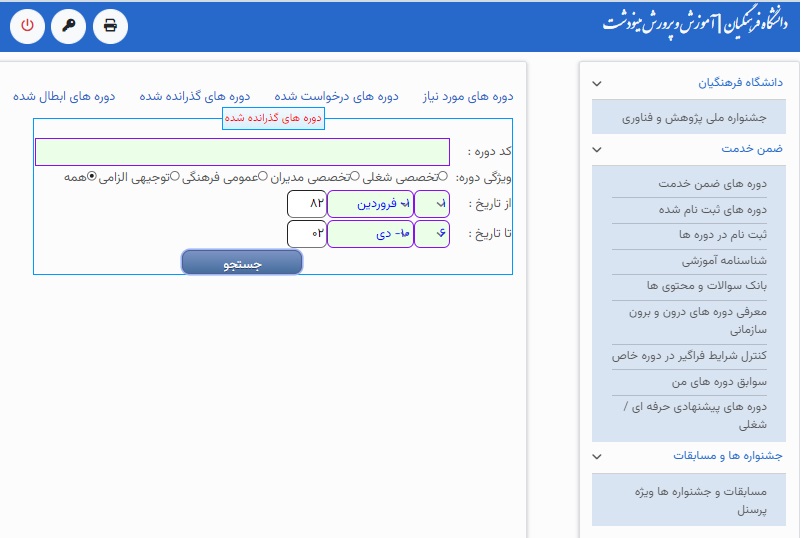Open the فروردین month dropdown
The image size is (806, 538).
click(x=371, y=204)
